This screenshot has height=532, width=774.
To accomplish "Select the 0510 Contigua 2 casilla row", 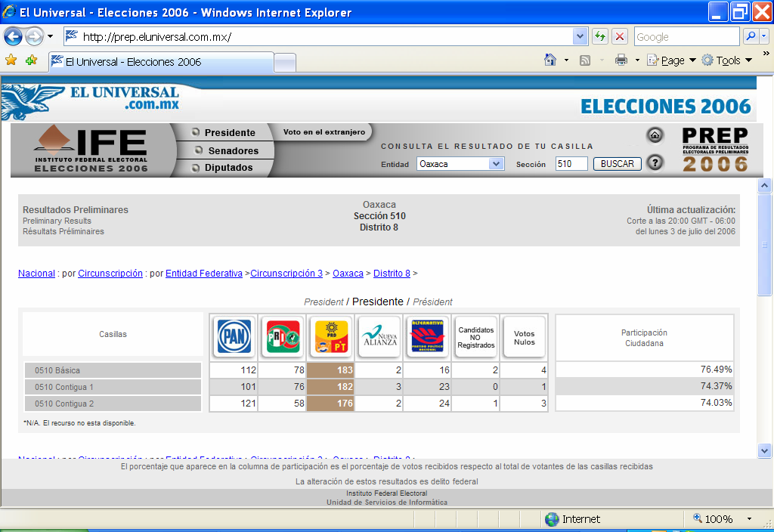I will click(113, 404).
